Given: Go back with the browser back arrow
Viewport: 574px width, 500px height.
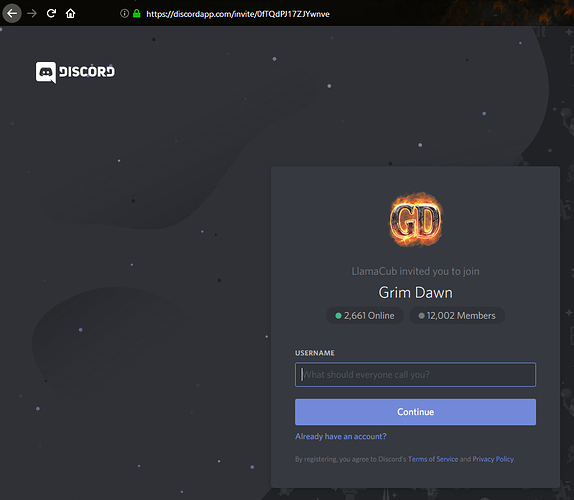Looking at the screenshot, I should click(x=12, y=14).
